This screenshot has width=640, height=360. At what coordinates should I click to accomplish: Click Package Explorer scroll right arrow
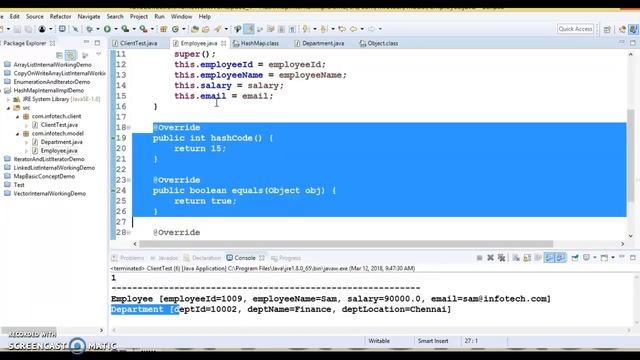pos(102,330)
